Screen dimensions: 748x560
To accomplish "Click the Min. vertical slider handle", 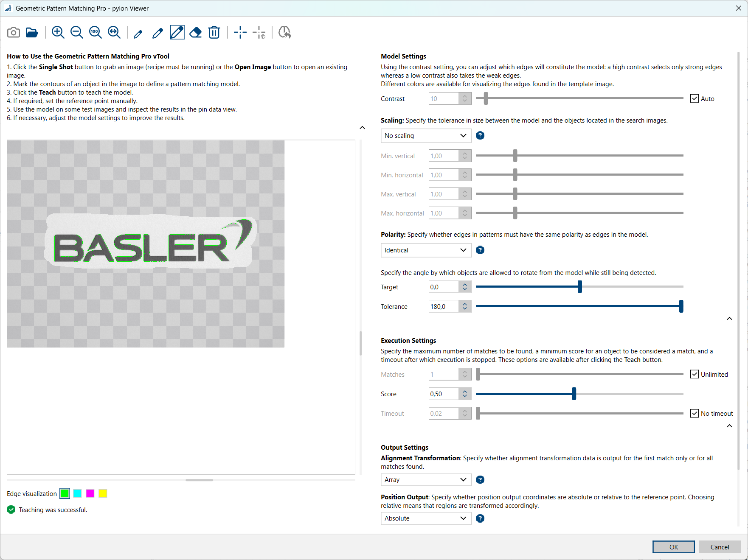I will tap(515, 156).
